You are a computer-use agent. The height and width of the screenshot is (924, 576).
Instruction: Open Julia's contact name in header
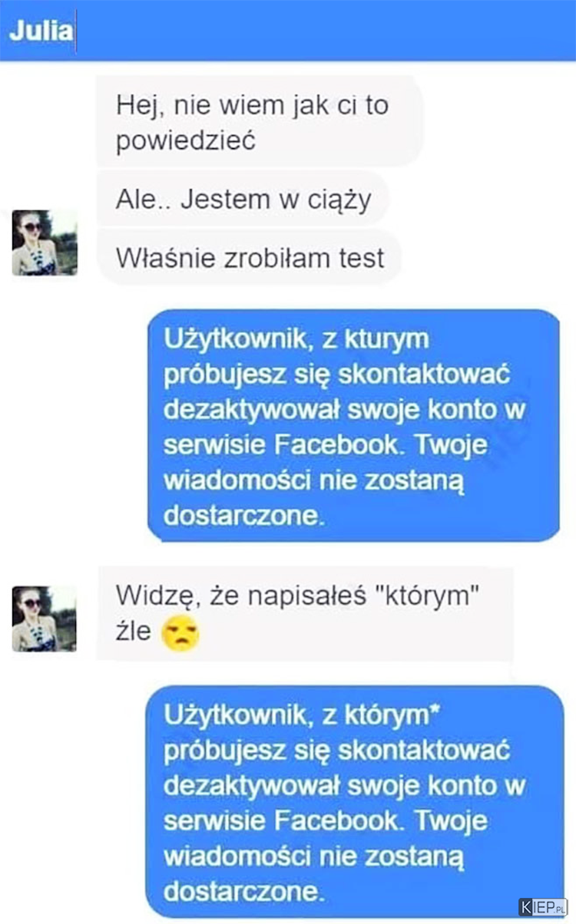41,31
